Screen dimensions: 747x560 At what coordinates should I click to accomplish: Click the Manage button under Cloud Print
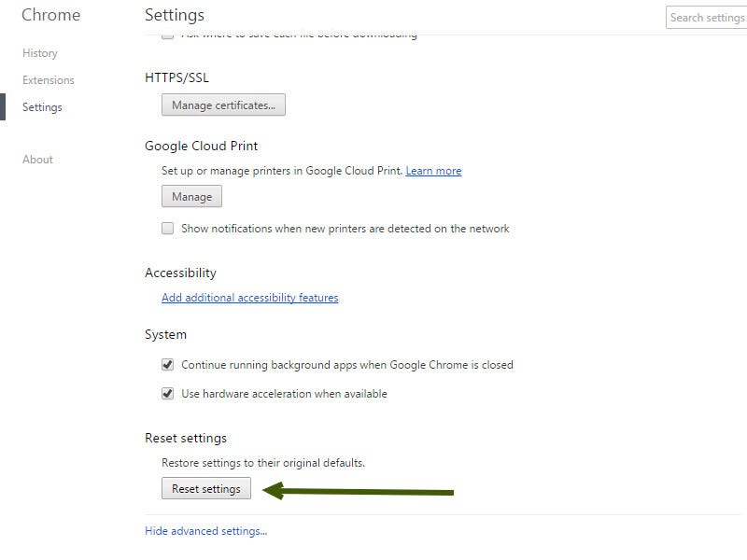tap(191, 197)
